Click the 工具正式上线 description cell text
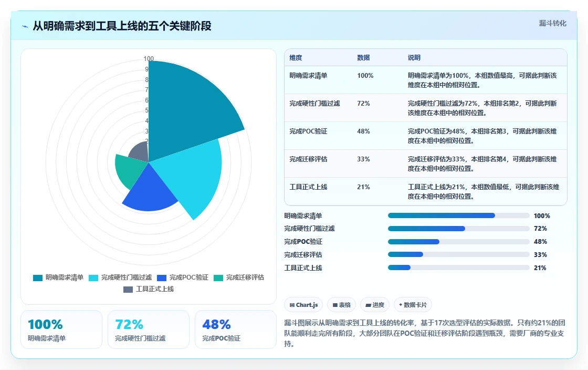This screenshot has width=588, height=370. coord(484,192)
